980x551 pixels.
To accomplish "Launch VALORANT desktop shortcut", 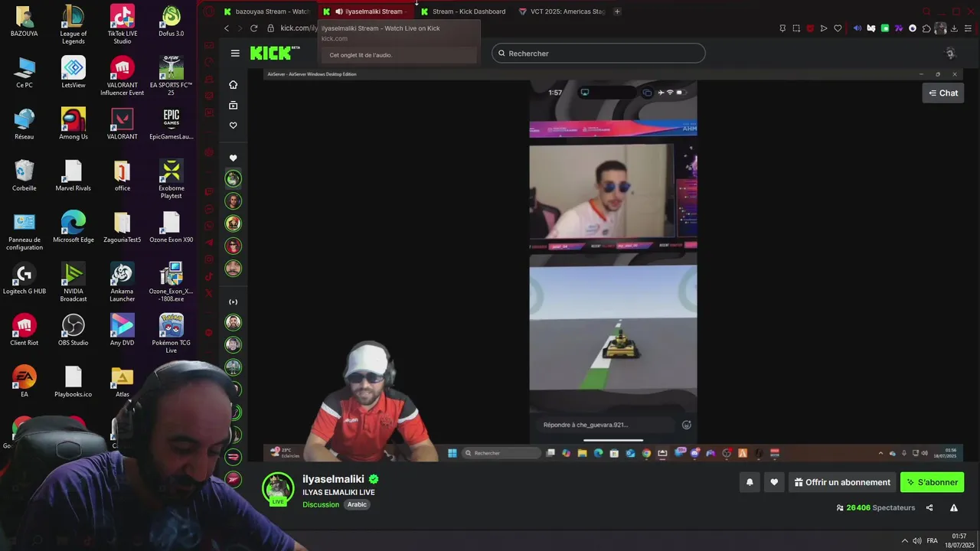I will pyautogui.click(x=122, y=124).
